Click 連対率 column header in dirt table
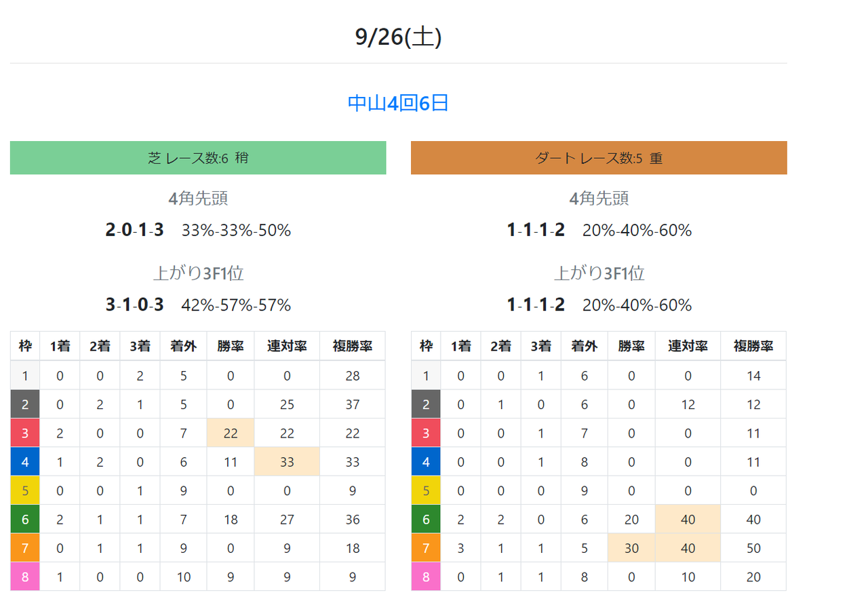This screenshot has height=599, width=868. pyautogui.click(x=688, y=346)
